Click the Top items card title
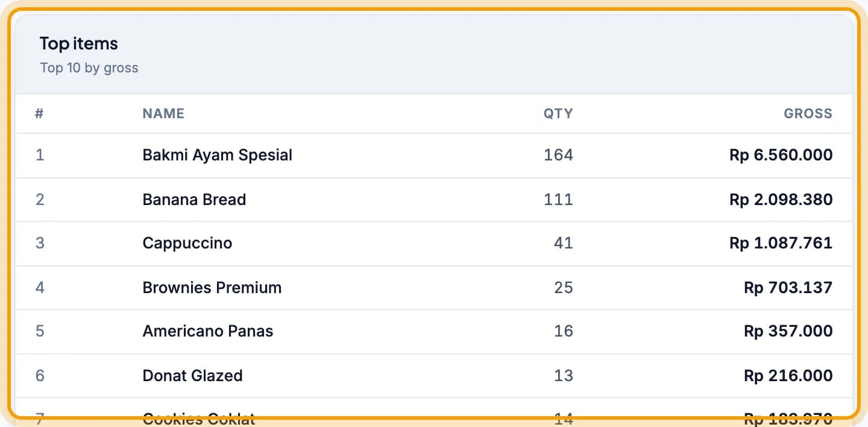 79,44
